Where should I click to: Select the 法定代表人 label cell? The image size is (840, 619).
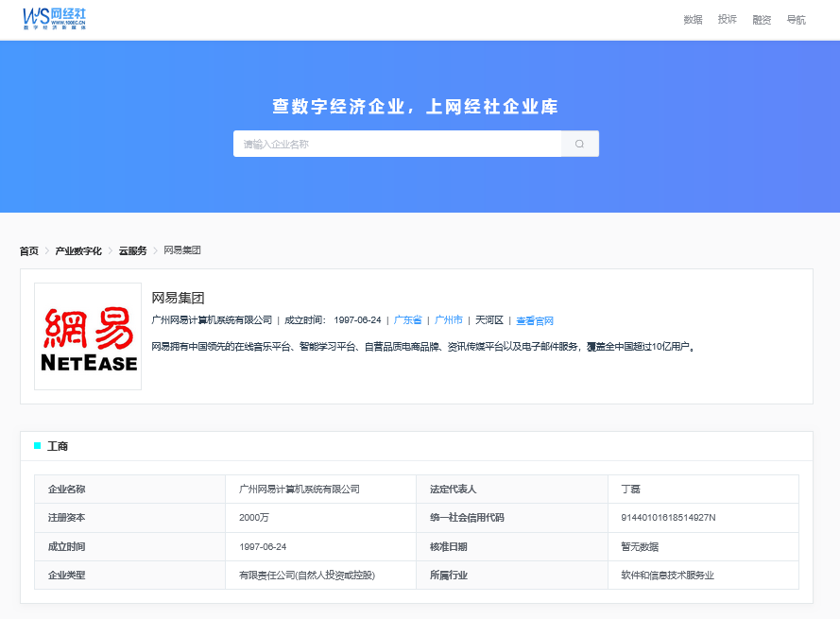pos(511,489)
